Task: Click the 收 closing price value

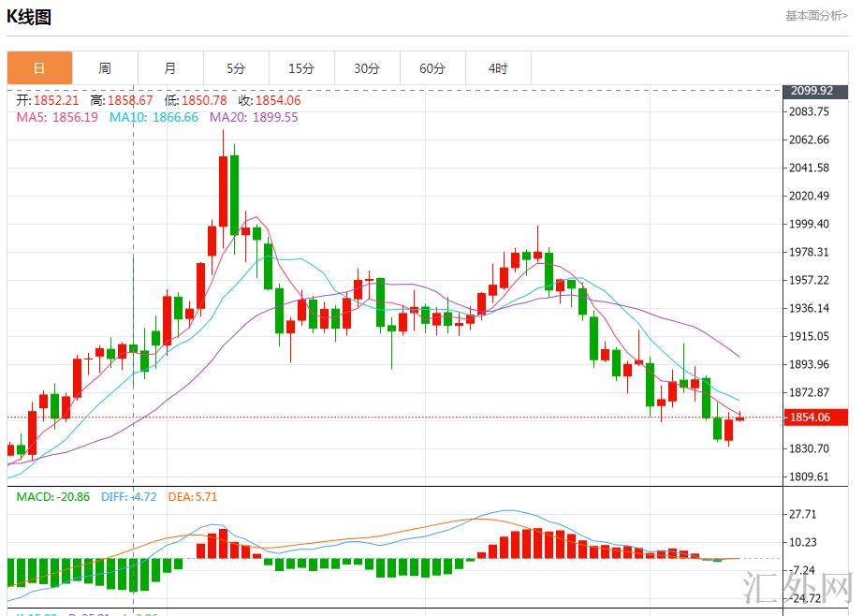Action: click(x=269, y=100)
